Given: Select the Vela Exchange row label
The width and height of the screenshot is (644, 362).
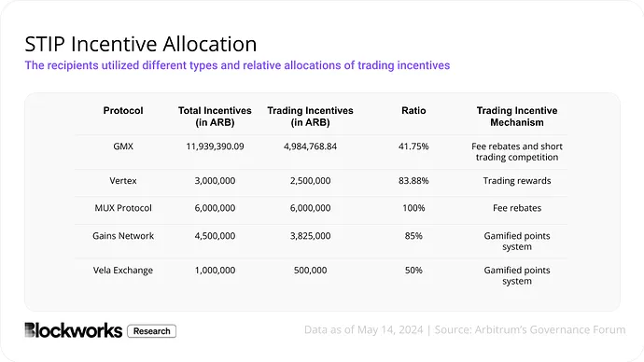Looking at the screenshot, I should point(123,271).
